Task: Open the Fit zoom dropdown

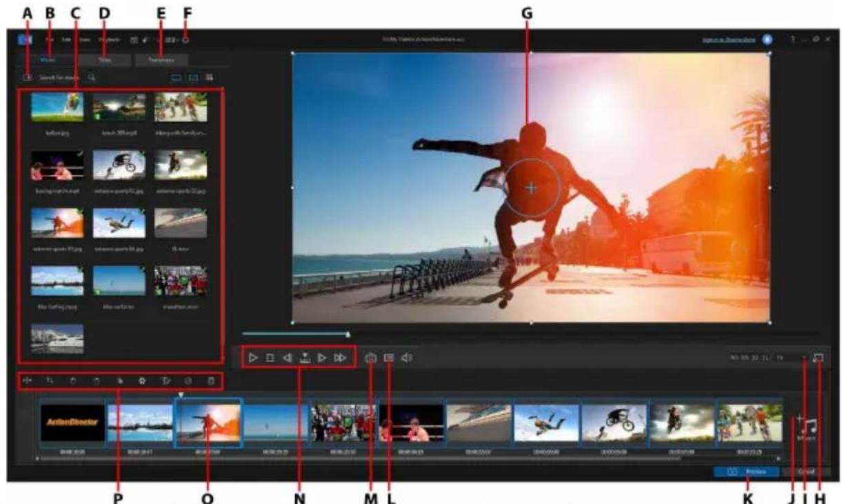Action: click(x=792, y=358)
